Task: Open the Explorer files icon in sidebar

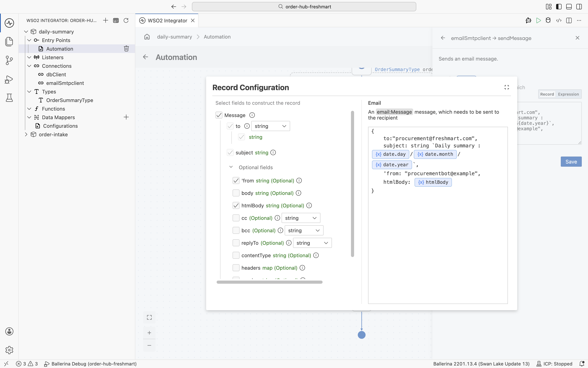Action: [x=9, y=41]
